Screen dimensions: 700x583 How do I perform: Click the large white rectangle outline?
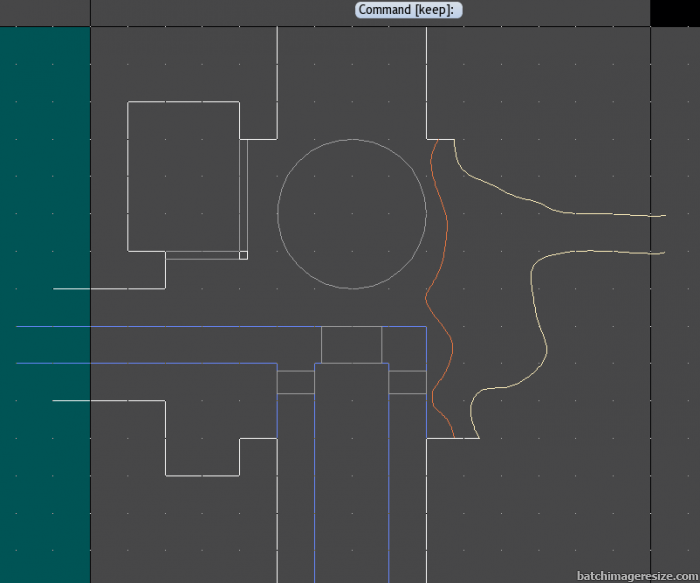coord(128,175)
